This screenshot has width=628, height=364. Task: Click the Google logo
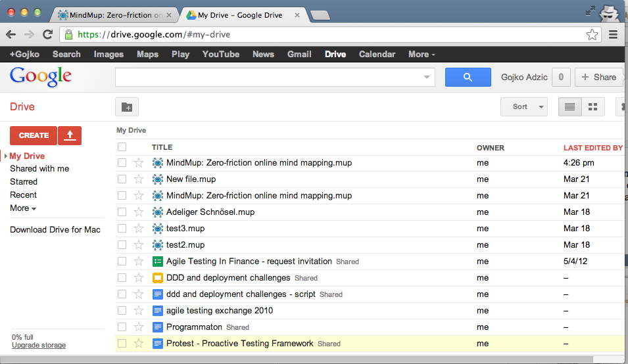coord(41,76)
